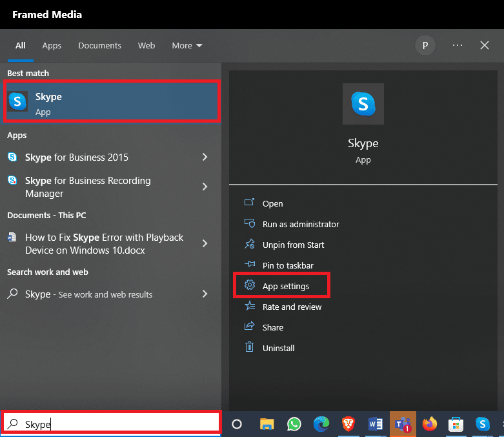
Task: Click the Run as administrator shield icon
Action: [250, 223]
